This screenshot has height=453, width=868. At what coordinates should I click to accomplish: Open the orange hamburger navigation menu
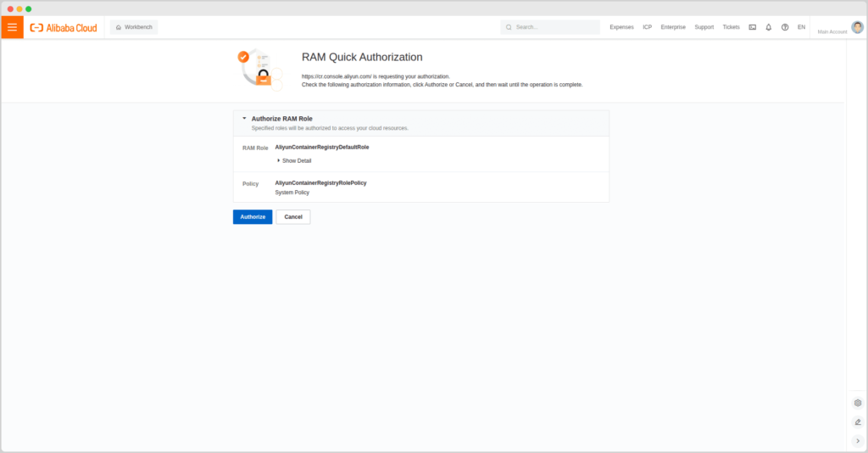point(12,27)
